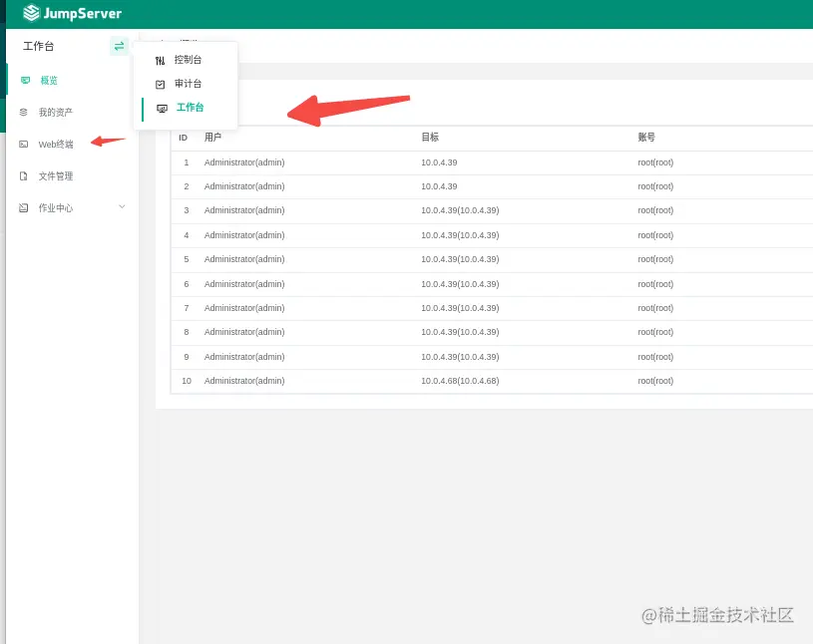Click the 作业中心 icon

[23, 207]
